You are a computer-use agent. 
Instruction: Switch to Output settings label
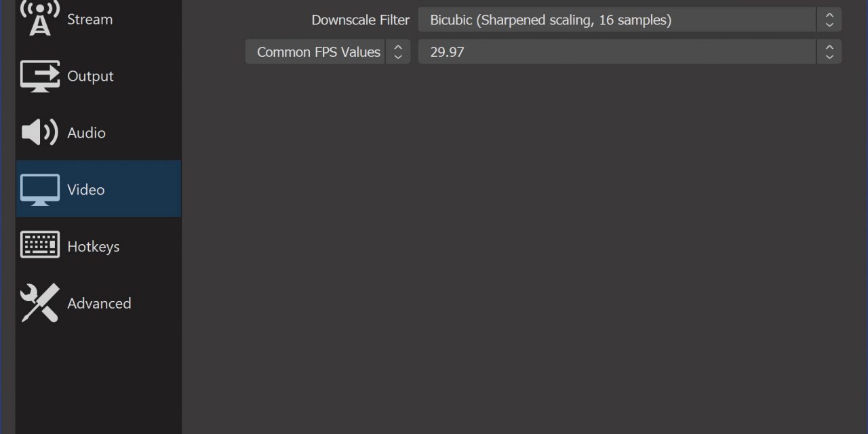(90, 76)
